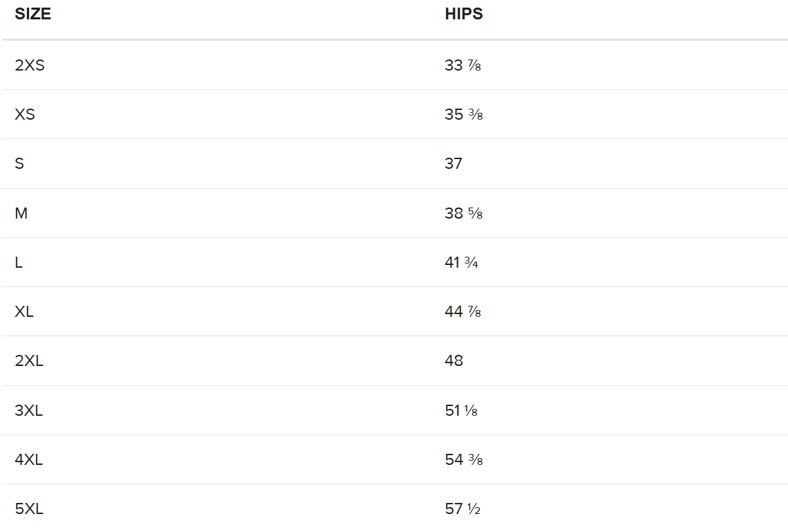The image size is (788, 532).
Task: Click the 38 ⅝ hips measurement
Action: coord(463,213)
